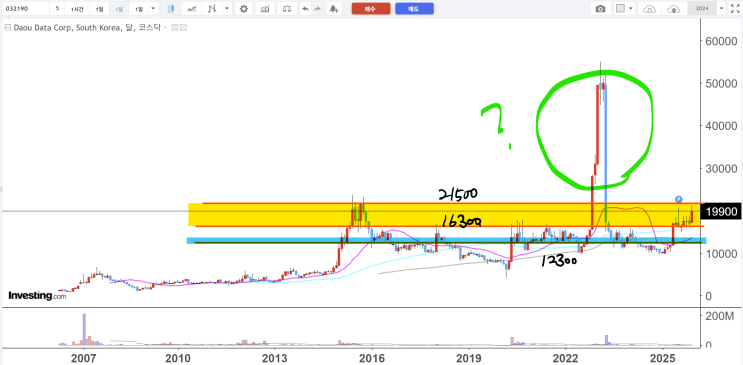Click the second small legend icon after the title

[183, 28]
